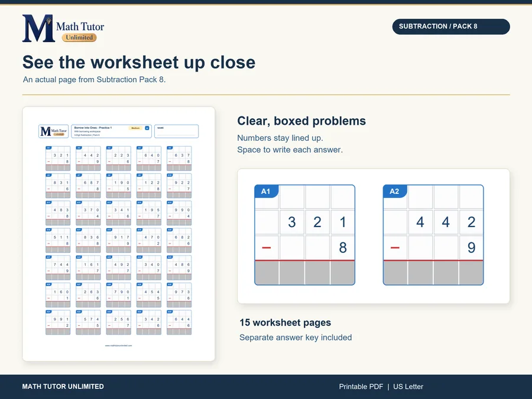Click "US Letter" in the footer
The height and width of the screenshot is (399, 532).
408,387
